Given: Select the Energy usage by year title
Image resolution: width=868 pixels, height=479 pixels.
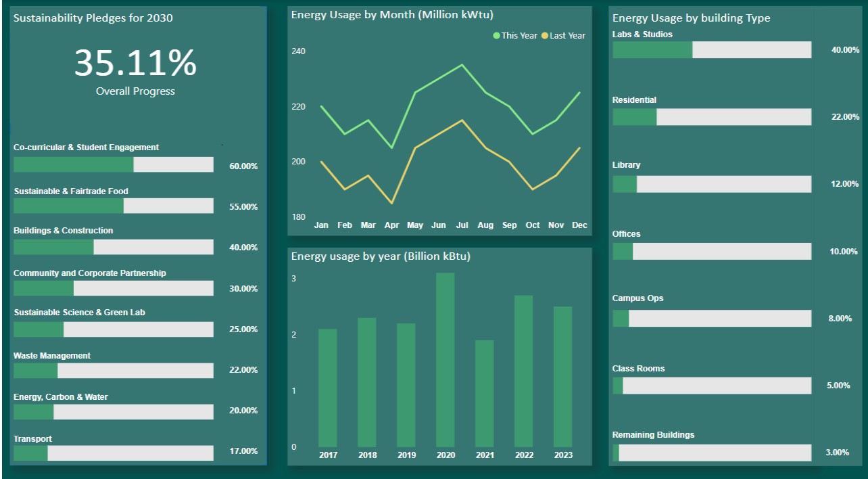Looking at the screenshot, I should coord(381,256).
